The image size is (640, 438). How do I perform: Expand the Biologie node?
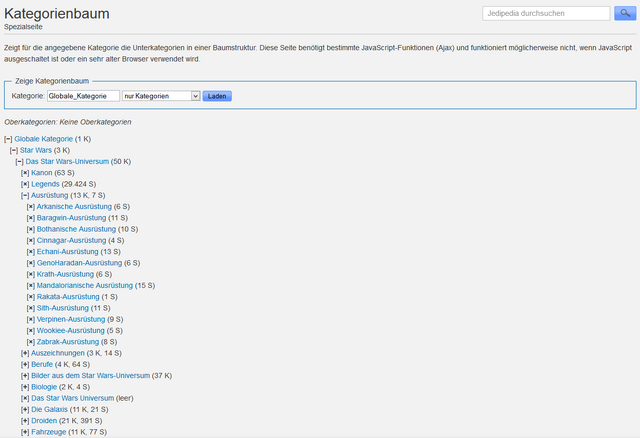(x=25, y=387)
